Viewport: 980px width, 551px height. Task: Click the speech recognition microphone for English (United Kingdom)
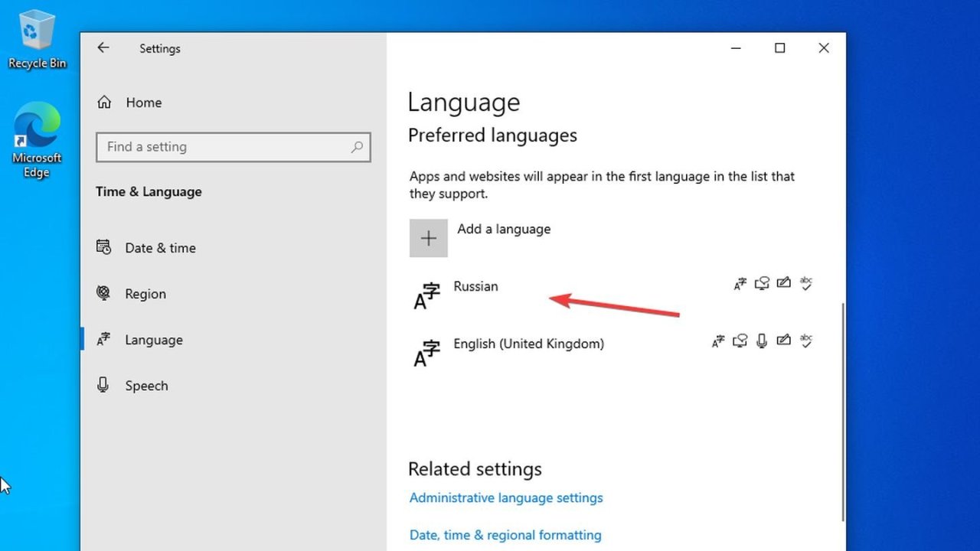click(762, 341)
